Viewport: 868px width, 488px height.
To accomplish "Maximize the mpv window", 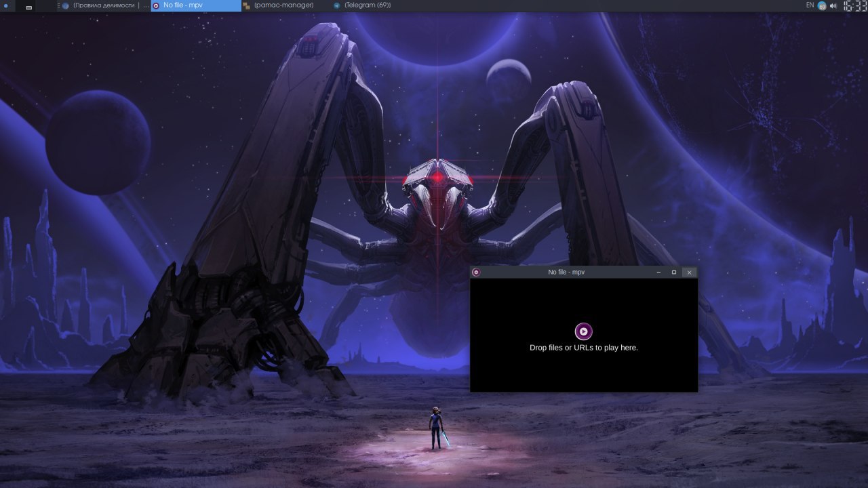I will point(674,272).
